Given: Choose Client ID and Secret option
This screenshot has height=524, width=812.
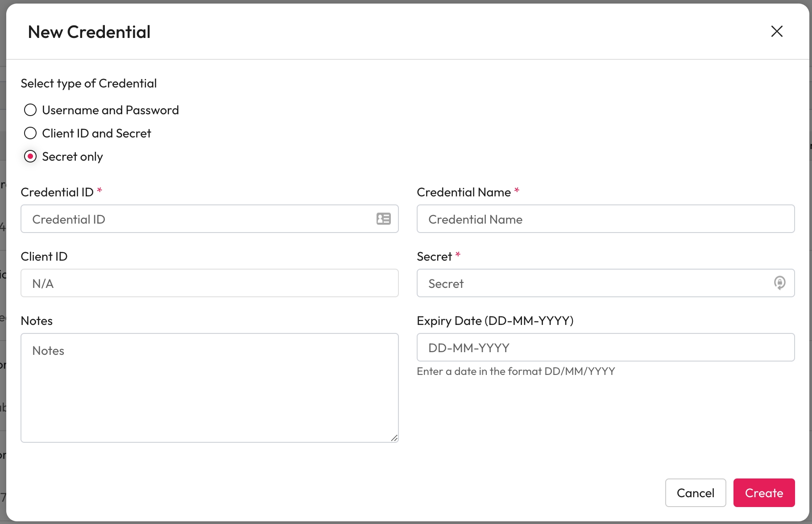Looking at the screenshot, I should pos(30,133).
